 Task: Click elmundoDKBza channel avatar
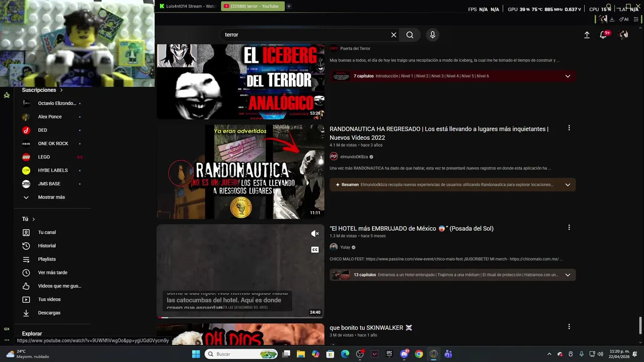334,156
